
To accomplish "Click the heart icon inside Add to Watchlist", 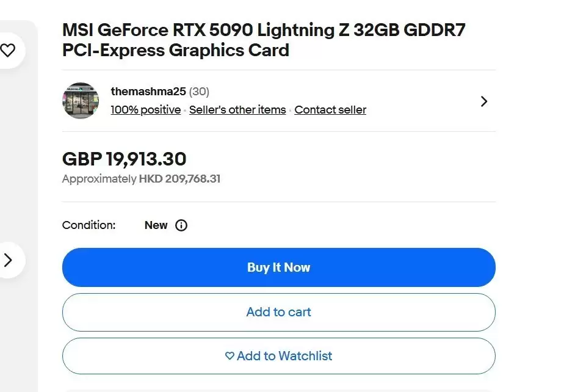I will pos(229,356).
